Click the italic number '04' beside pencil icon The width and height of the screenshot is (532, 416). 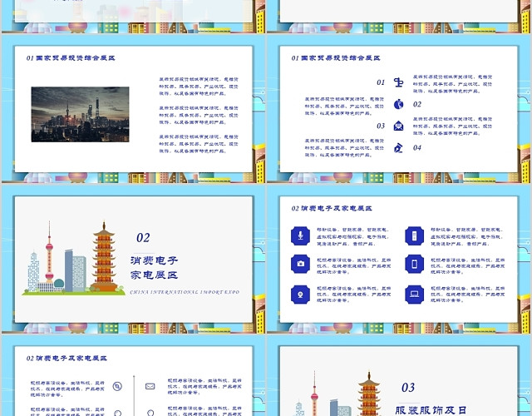[417, 148]
